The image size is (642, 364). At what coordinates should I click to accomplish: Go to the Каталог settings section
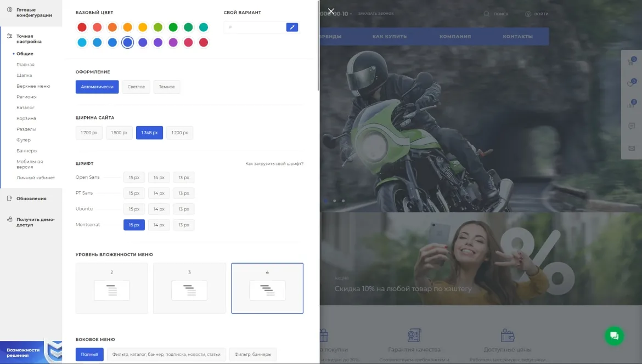coord(25,107)
